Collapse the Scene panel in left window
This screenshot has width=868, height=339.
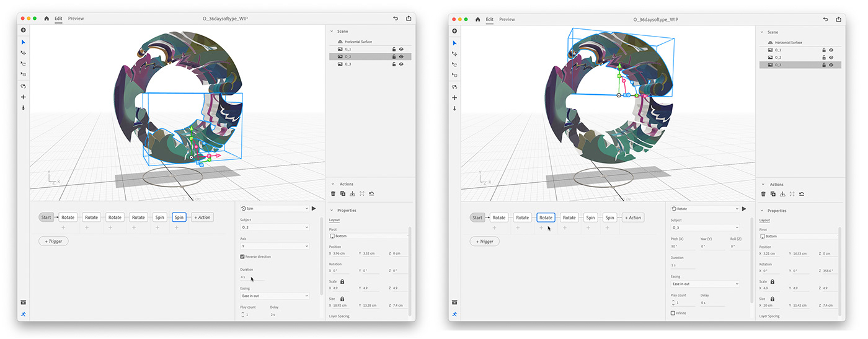332,32
